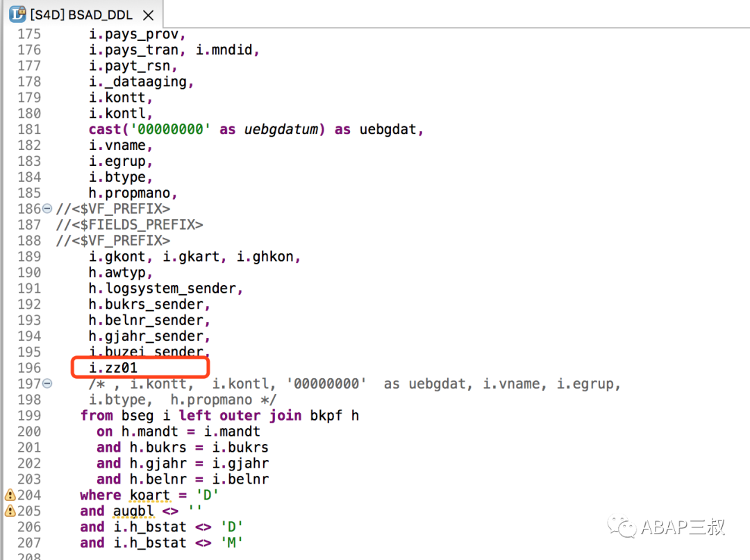The height and width of the screenshot is (560, 750).
Task: Click 'left outer join' on line 199
Action: pyautogui.click(x=240, y=415)
